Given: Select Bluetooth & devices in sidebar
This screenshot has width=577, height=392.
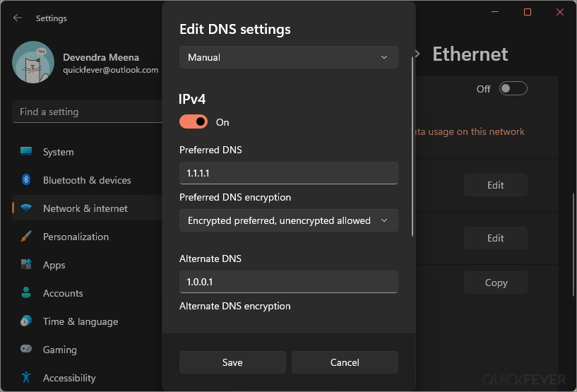Looking at the screenshot, I should point(87,180).
